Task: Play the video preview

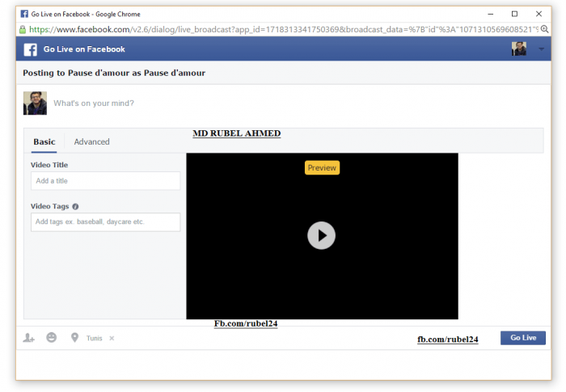Action: [x=321, y=235]
